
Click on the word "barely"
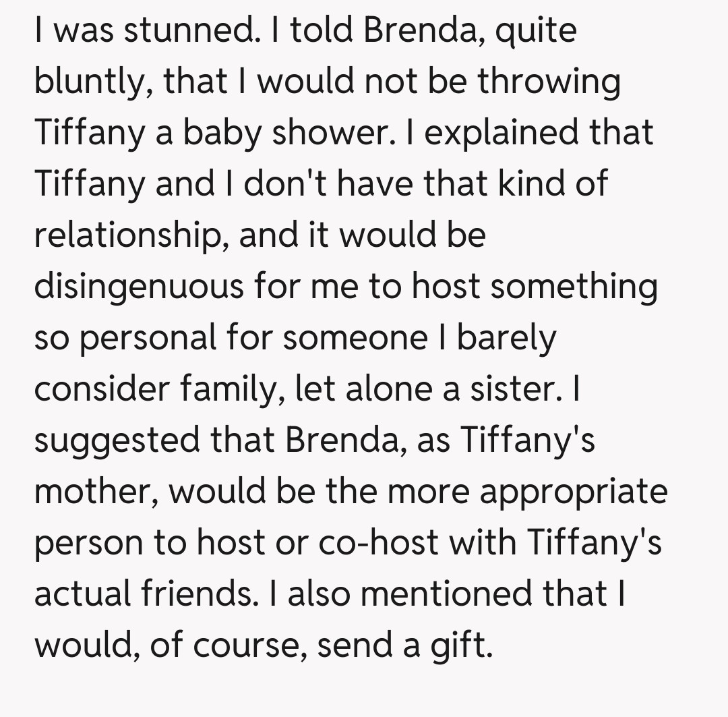[x=508, y=338]
